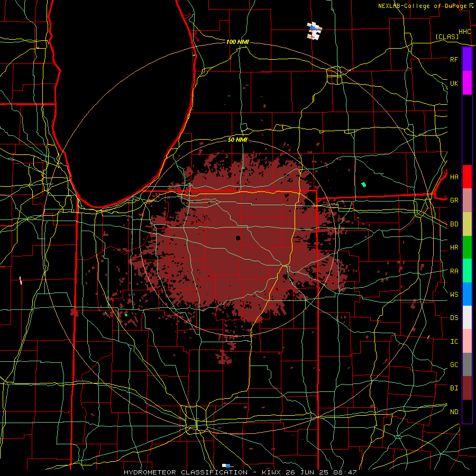476x476 pixels.
Task: Click the gray GC legend swatch
Action: (x=467, y=364)
